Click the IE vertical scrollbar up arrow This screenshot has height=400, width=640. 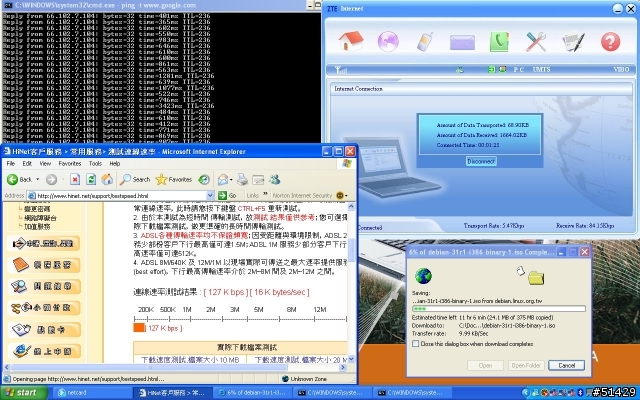tap(351, 207)
